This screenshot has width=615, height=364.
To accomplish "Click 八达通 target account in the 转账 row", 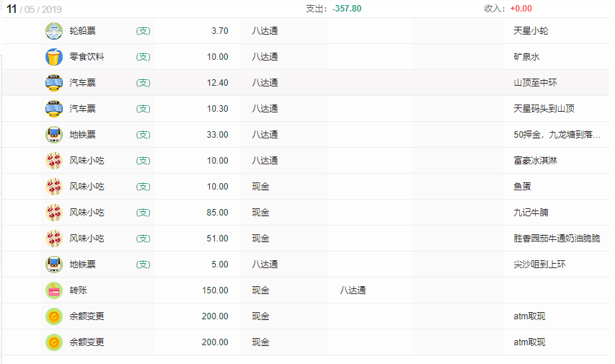I will tap(353, 290).
